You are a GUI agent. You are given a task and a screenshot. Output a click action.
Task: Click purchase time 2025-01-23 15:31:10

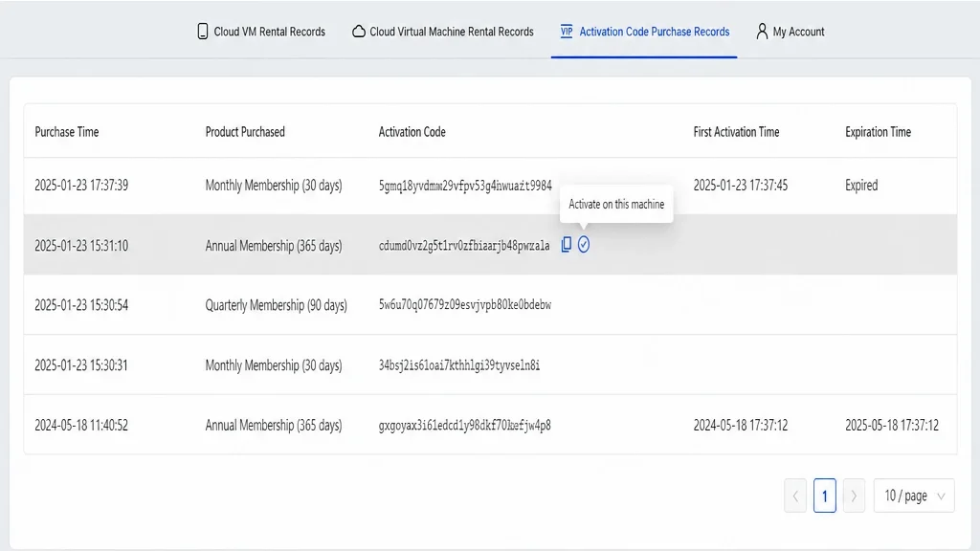(x=81, y=246)
